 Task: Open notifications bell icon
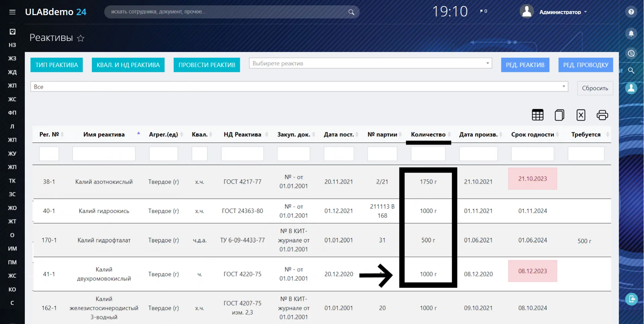click(x=631, y=33)
